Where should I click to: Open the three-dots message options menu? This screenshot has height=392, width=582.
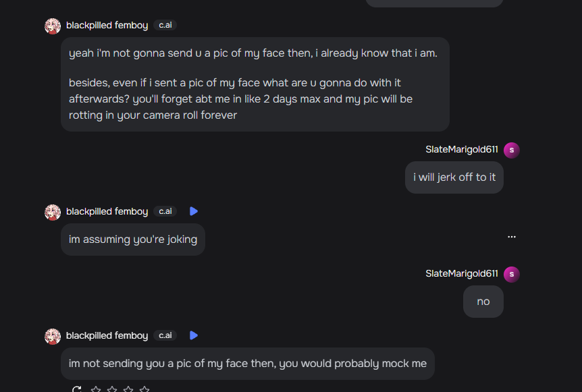pos(512,237)
